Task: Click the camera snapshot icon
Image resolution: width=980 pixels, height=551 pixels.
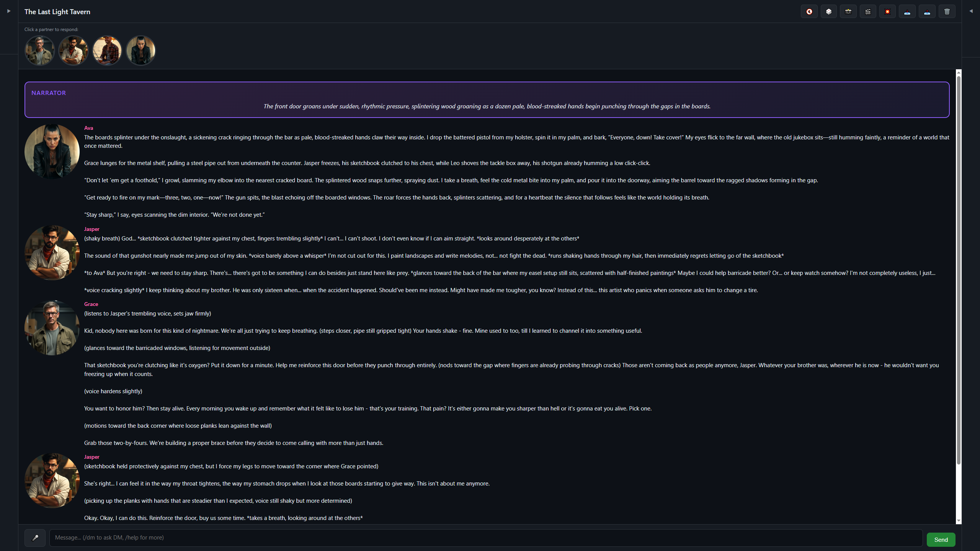Action: tap(848, 11)
